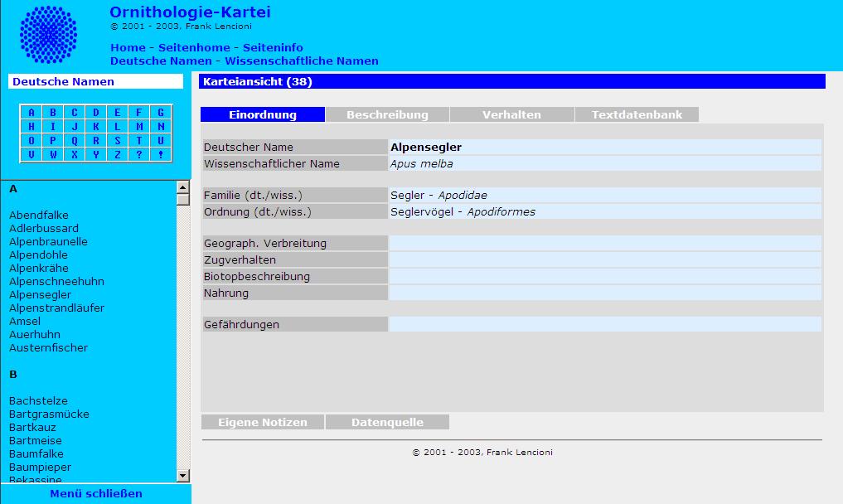Click the Datenquelle button
This screenshot has width=843, height=504.
tap(387, 423)
